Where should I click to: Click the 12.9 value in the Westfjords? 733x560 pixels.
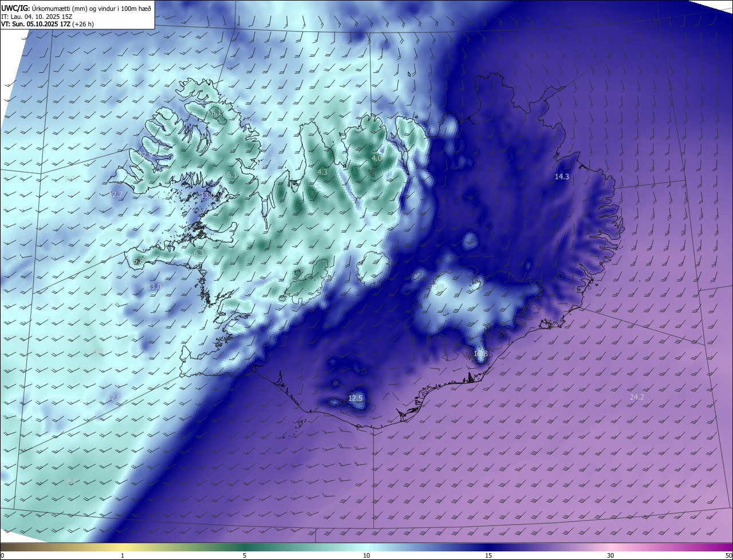(x=146, y=155)
